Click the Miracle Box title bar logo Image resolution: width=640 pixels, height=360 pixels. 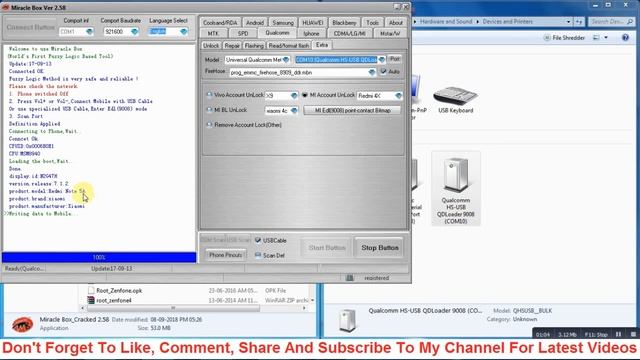pos(6,7)
